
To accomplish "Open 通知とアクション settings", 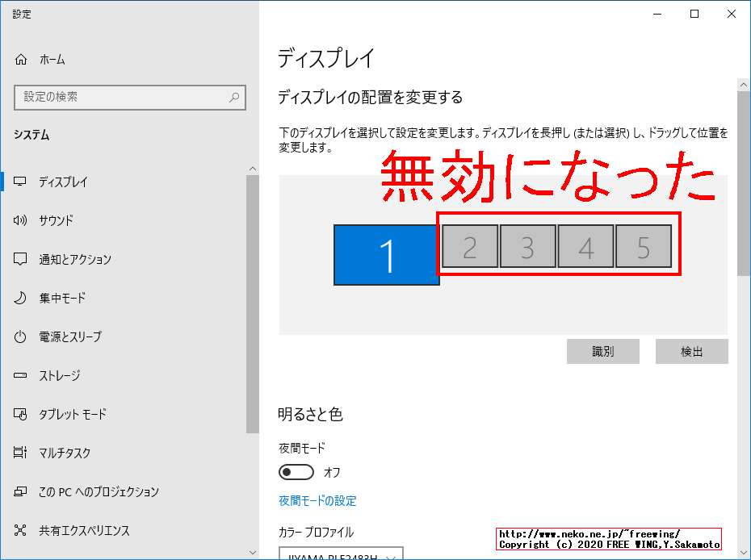I will tap(65, 259).
